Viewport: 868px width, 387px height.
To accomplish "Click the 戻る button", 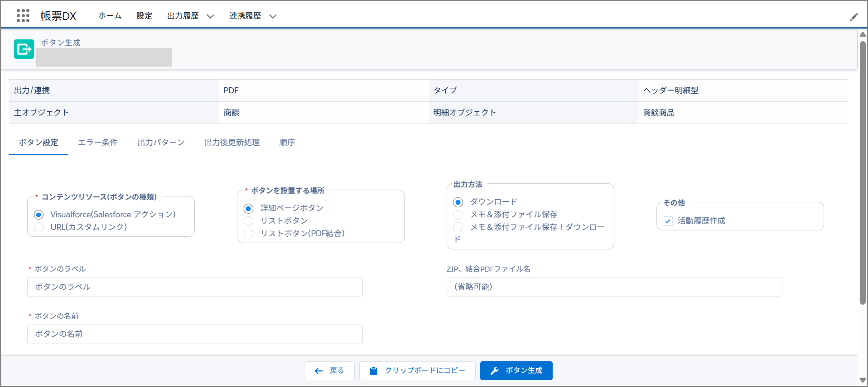I will click(329, 371).
